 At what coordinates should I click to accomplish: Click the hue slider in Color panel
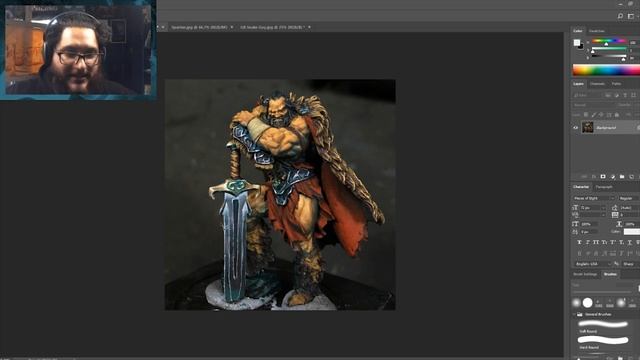coord(609,41)
